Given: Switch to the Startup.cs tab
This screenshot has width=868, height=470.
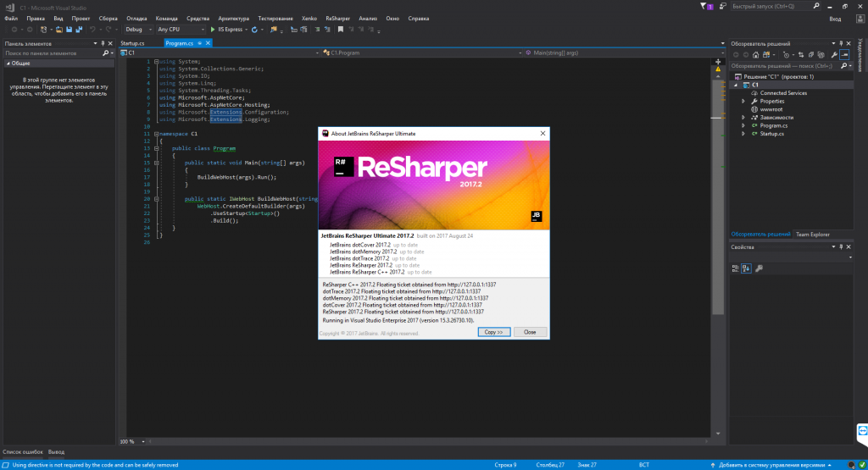Looking at the screenshot, I should tap(133, 43).
